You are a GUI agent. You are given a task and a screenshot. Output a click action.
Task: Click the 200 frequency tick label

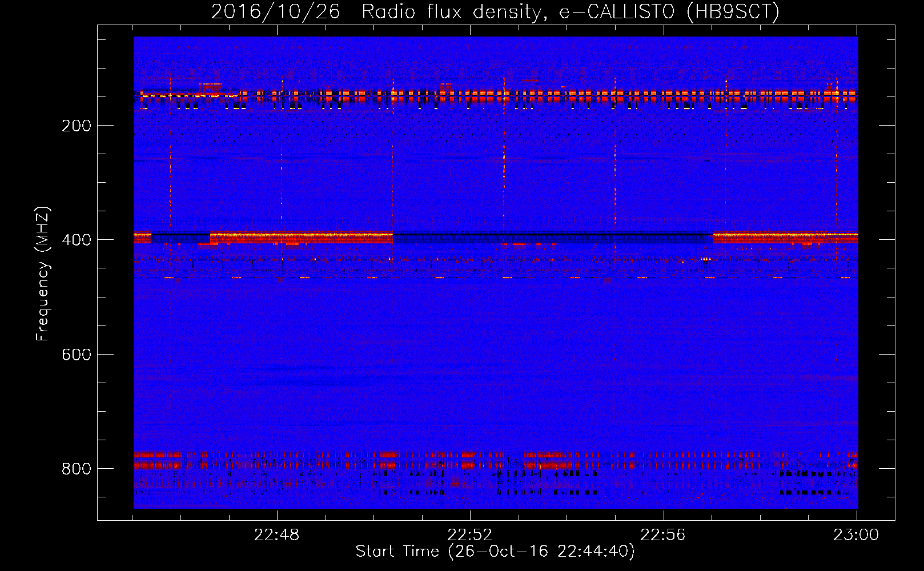[x=77, y=126]
